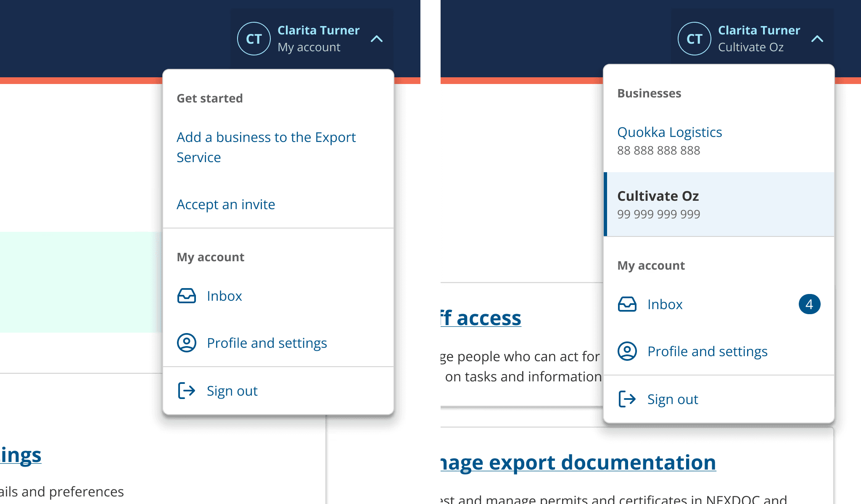Image resolution: width=861 pixels, height=504 pixels.
Task: Click Clarita Turner My account header
Action: click(x=318, y=39)
